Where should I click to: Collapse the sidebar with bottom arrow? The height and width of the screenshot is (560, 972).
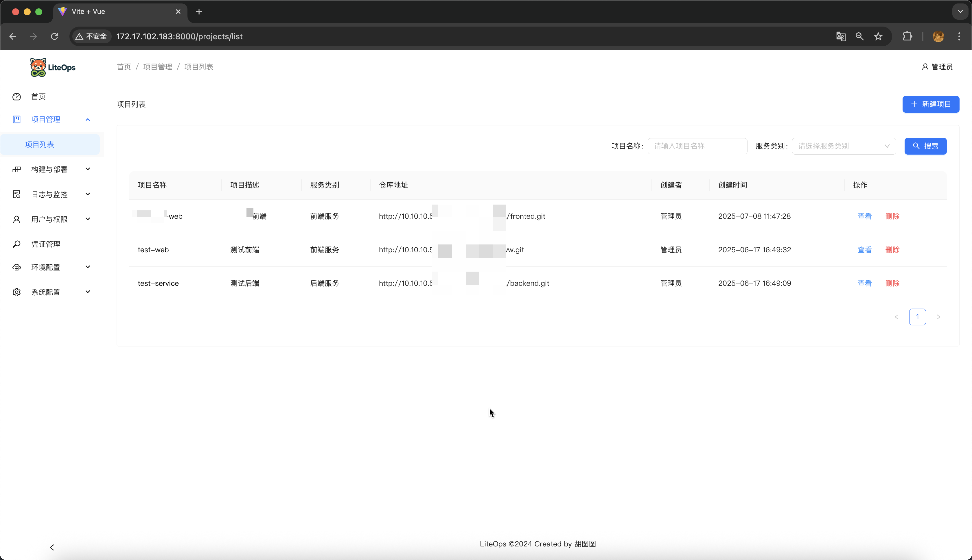52,547
